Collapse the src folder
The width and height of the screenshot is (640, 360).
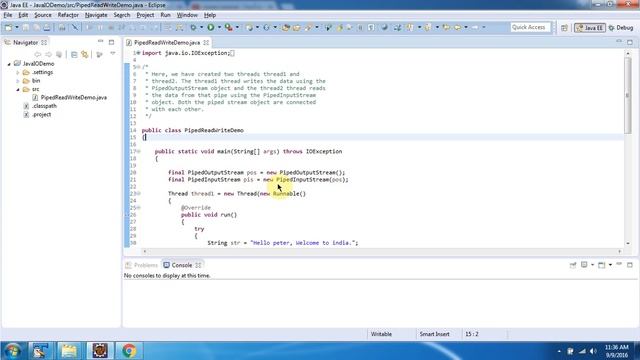18,89
